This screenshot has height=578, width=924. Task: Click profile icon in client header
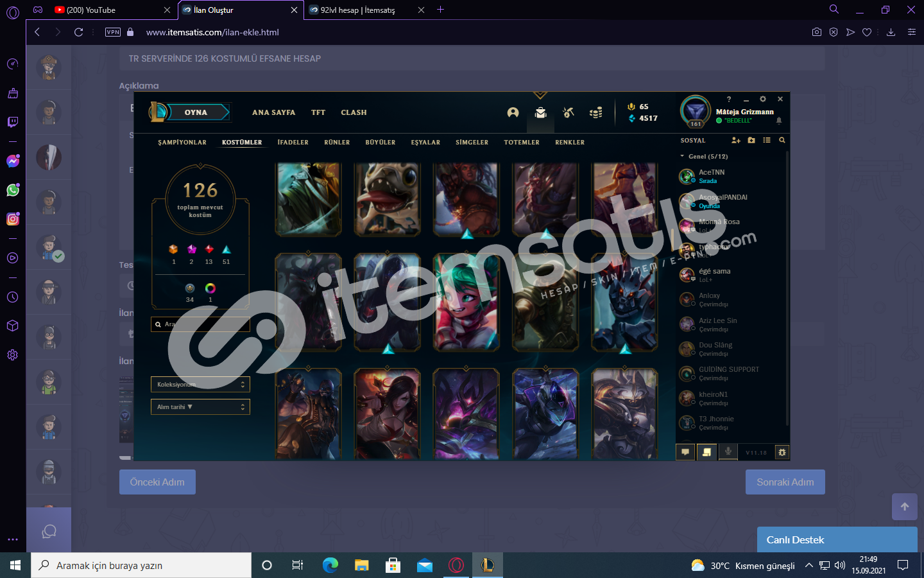(513, 112)
